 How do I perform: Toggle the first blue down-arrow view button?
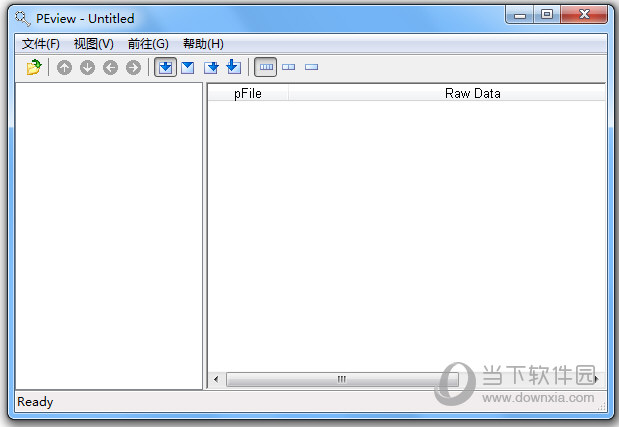(165, 67)
